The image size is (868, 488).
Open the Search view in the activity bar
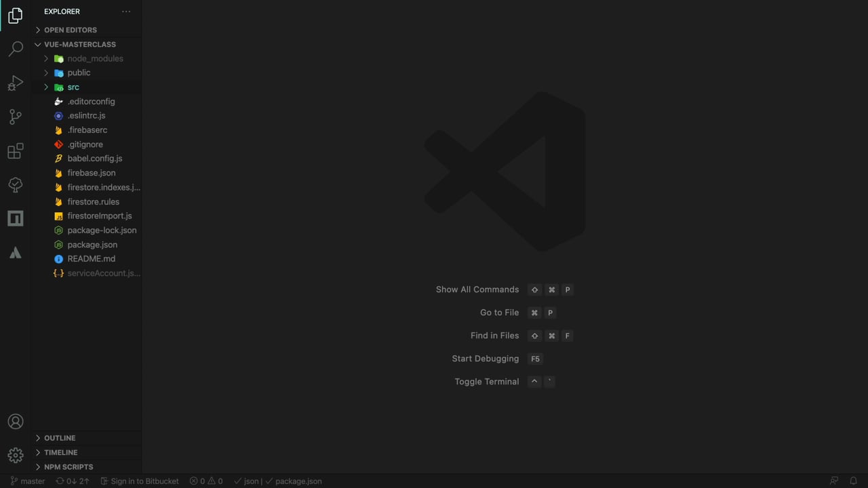click(x=15, y=49)
